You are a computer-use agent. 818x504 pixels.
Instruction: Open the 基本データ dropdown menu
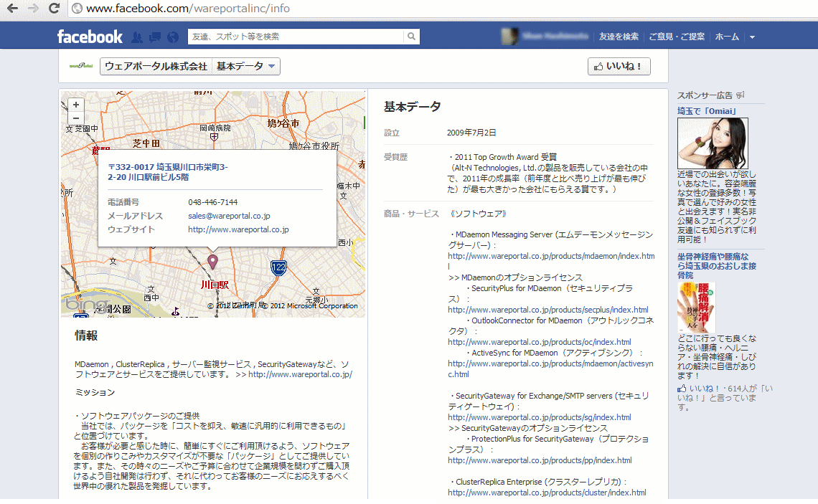[245, 66]
